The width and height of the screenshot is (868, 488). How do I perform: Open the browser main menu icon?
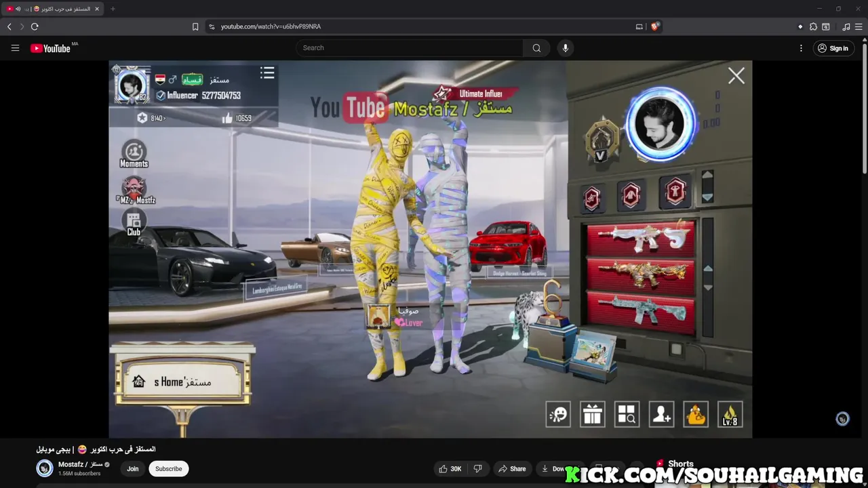pos(858,26)
